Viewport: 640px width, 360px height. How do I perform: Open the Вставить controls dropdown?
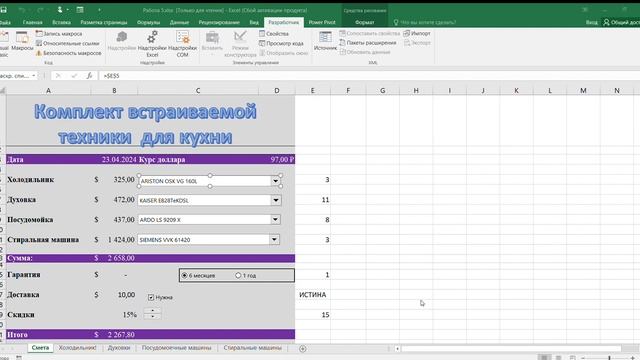pos(212,42)
